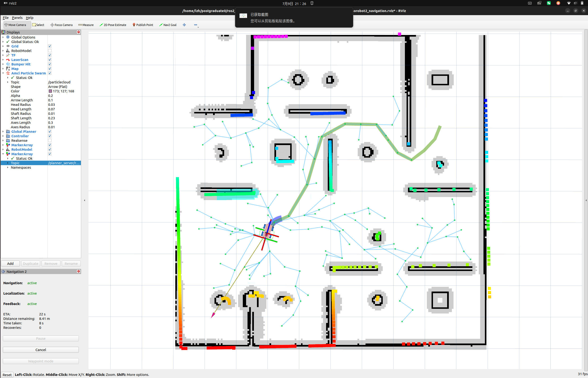Expand the Grid display properties

click(3, 46)
